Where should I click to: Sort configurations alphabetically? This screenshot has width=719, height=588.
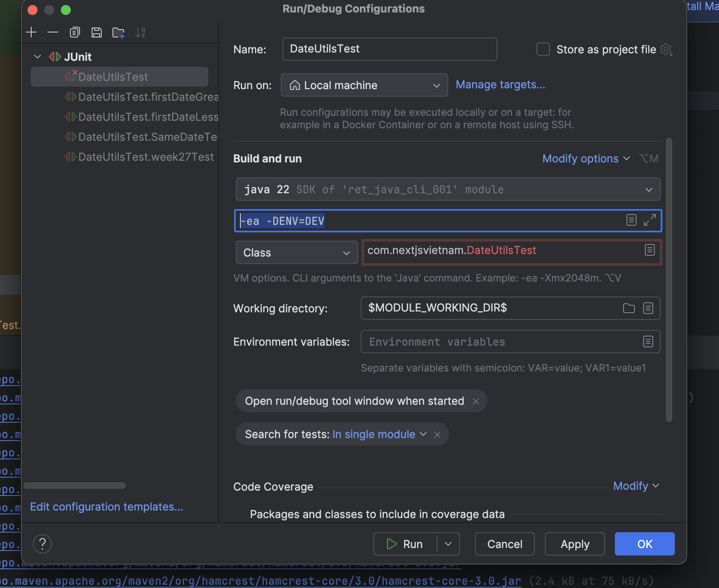coord(140,32)
